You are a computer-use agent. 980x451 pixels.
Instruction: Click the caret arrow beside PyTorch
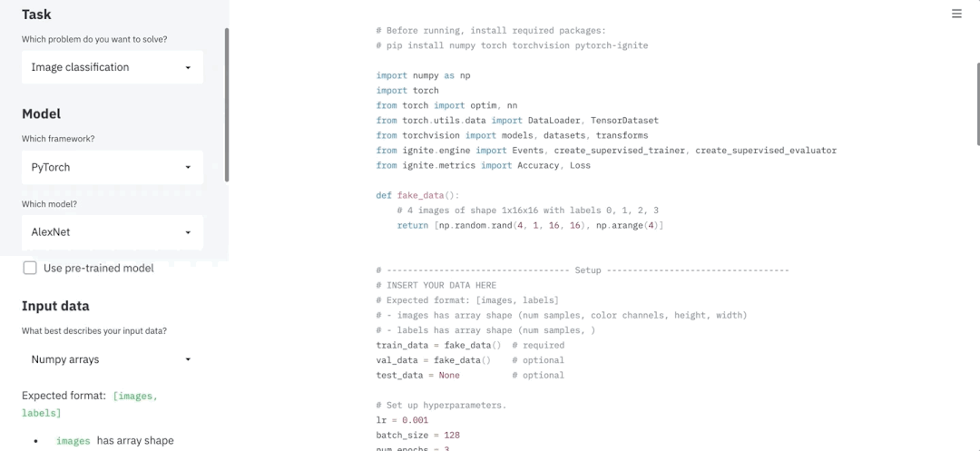[x=188, y=167]
